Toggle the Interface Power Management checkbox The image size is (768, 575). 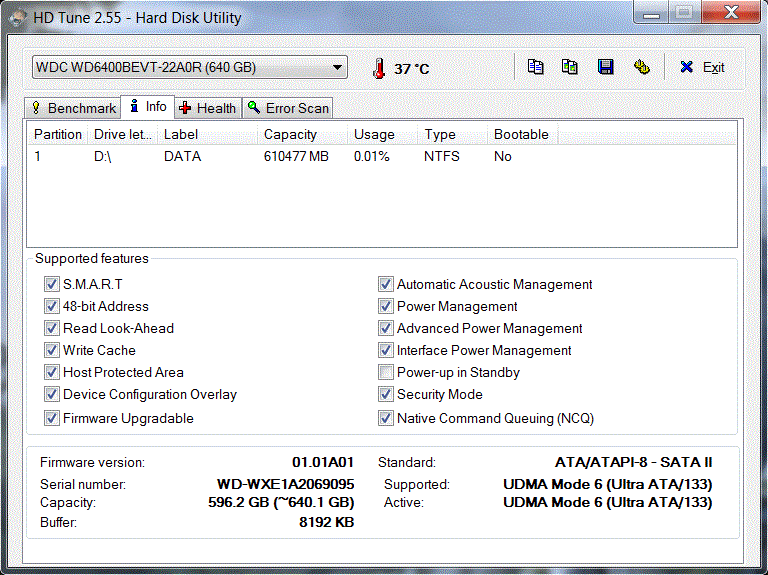point(385,350)
